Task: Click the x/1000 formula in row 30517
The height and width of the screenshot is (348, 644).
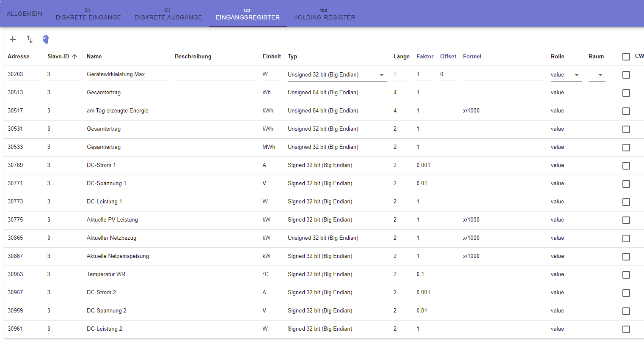Action: [471, 111]
